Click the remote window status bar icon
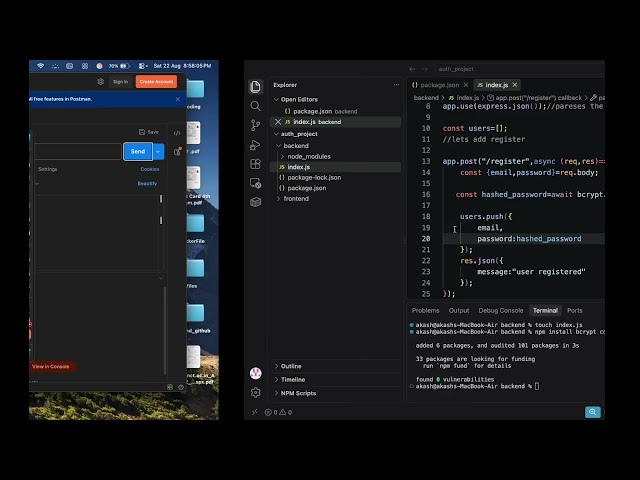Viewport: 640px width, 480px height. [x=255, y=412]
